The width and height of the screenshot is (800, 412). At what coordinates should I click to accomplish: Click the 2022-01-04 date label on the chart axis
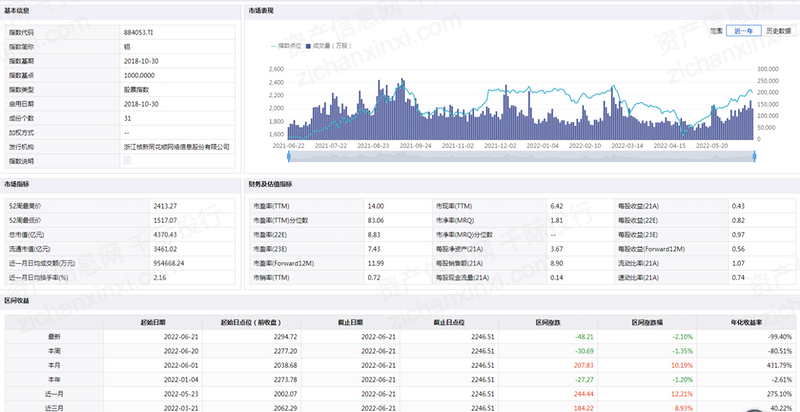point(541,145)
